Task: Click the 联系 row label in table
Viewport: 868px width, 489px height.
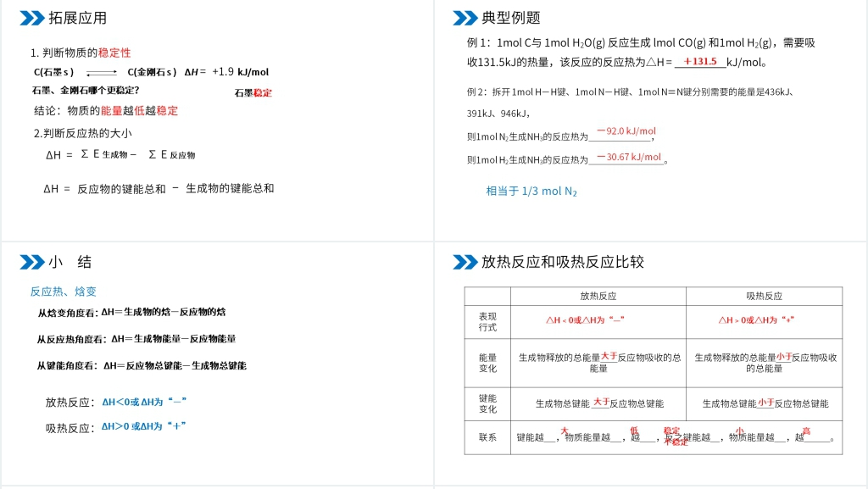Action: pyautogui.click(x=487, y=437)
